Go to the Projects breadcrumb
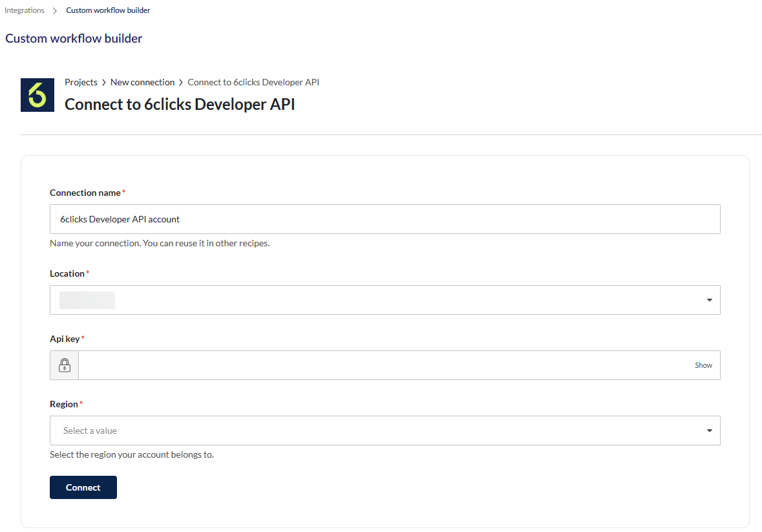Viewport: 762px width, 532px height. (81, 82)
